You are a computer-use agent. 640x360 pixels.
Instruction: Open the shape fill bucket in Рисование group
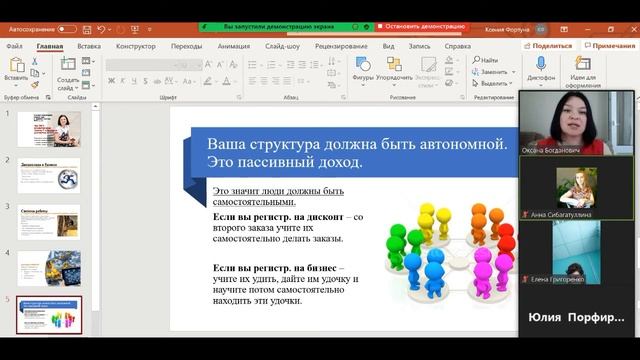pos(449,60)
